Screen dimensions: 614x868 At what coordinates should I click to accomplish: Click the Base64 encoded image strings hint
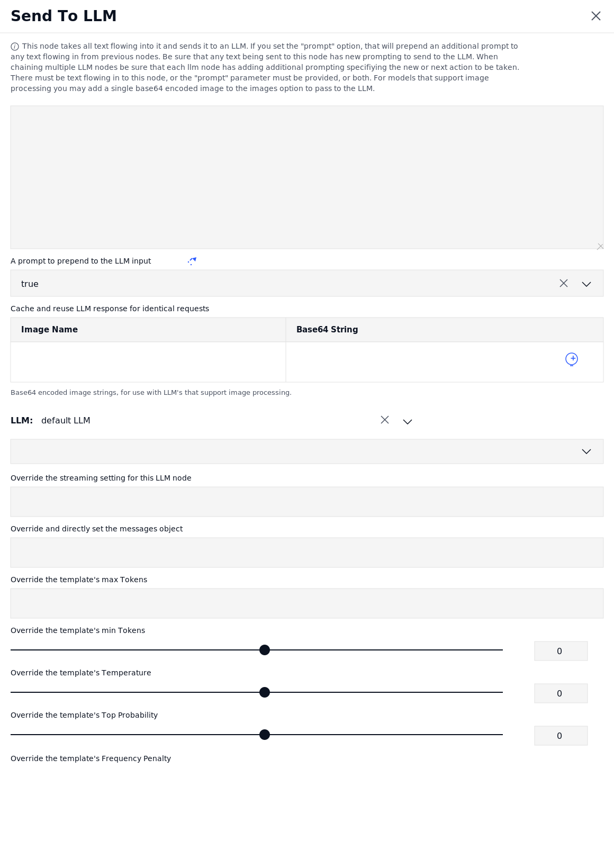point(151,393)
